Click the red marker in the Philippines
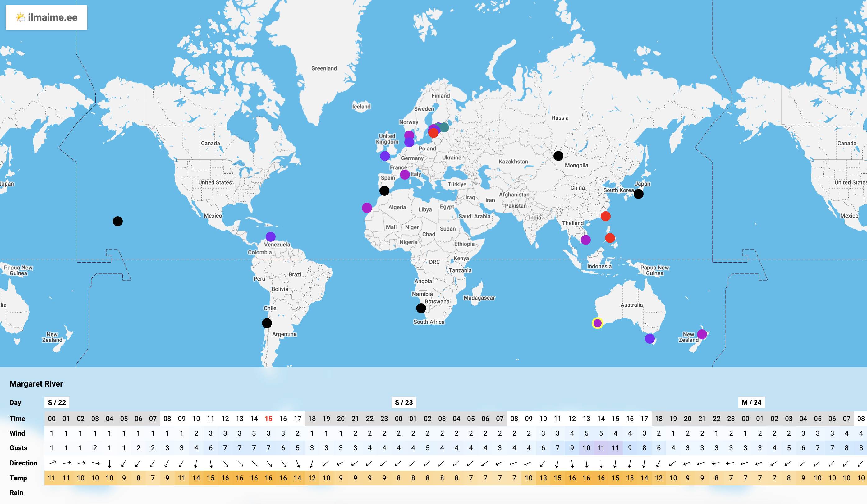Image resolution: width=867 pixels, height=504 pixels. click(610, 238)
